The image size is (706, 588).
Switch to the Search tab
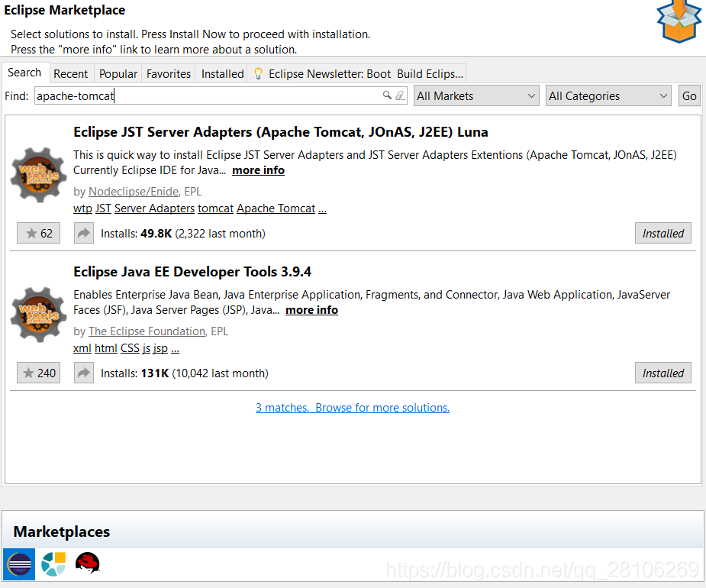tap(24, 73)
